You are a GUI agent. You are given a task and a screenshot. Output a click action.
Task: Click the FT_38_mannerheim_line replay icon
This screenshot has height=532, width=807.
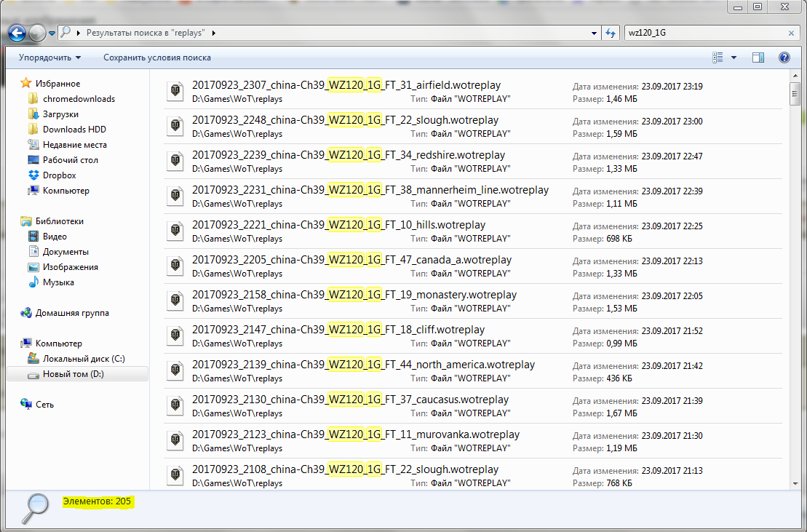pyautogui.click(x=175, y=196)
